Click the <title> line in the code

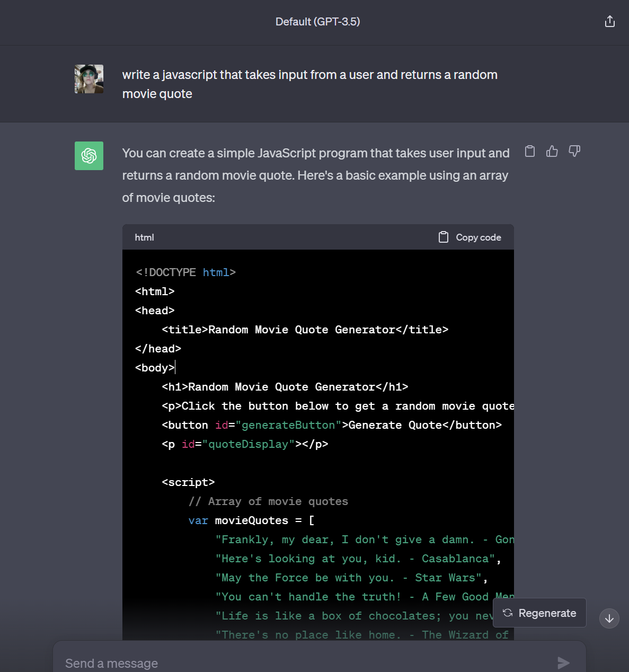click(x=305, y=330)
